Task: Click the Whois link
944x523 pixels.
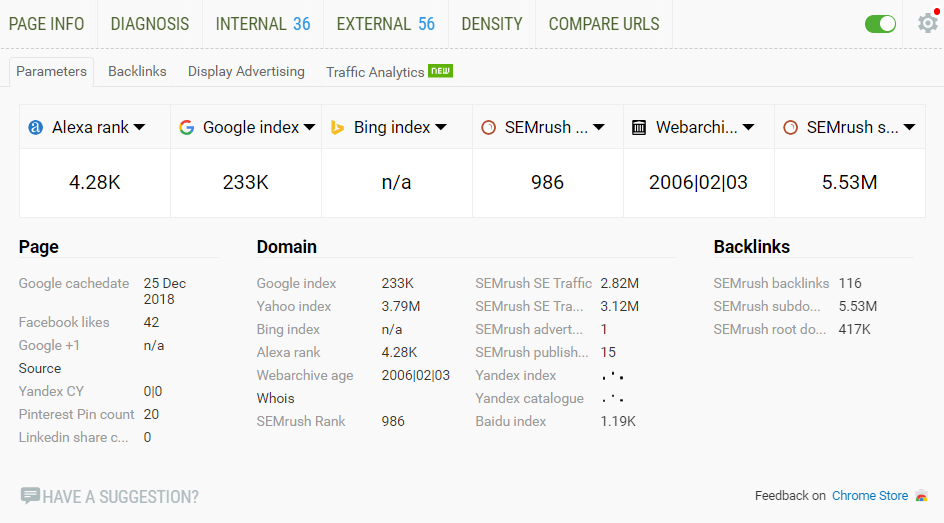Action: (276, 398)
